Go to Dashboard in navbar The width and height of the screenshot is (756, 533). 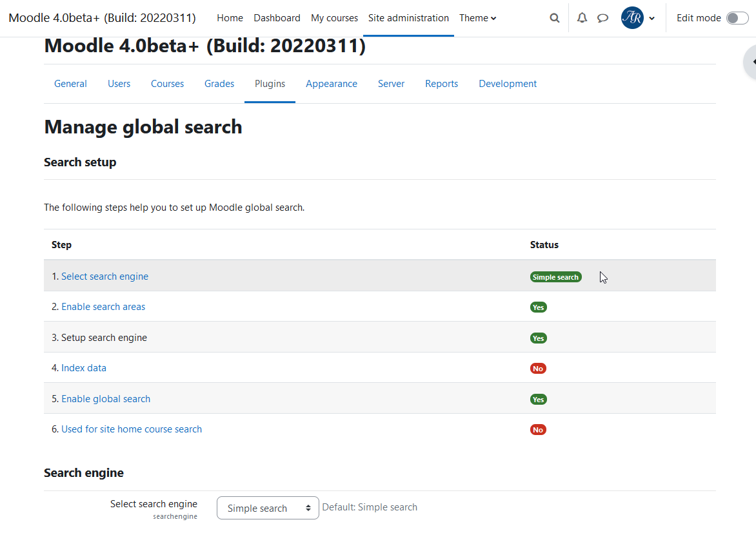(x=277, y=18)
